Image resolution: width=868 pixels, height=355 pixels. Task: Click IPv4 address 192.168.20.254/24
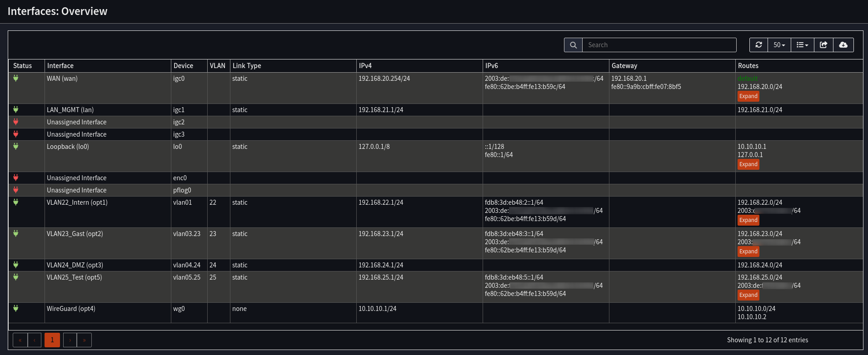[384, 79]
